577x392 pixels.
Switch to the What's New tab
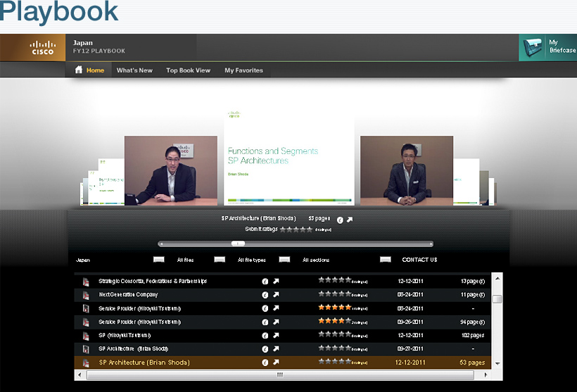tap(134, 70)
